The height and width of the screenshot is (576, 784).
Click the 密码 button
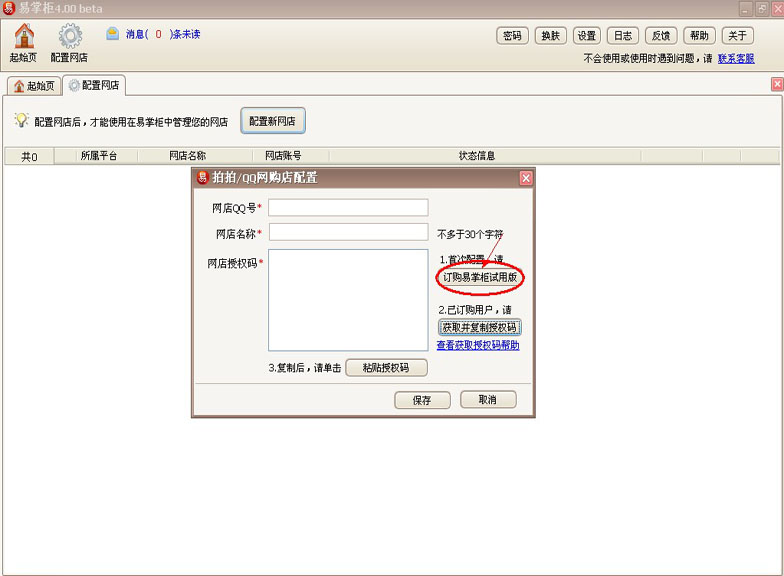(512, 36)
